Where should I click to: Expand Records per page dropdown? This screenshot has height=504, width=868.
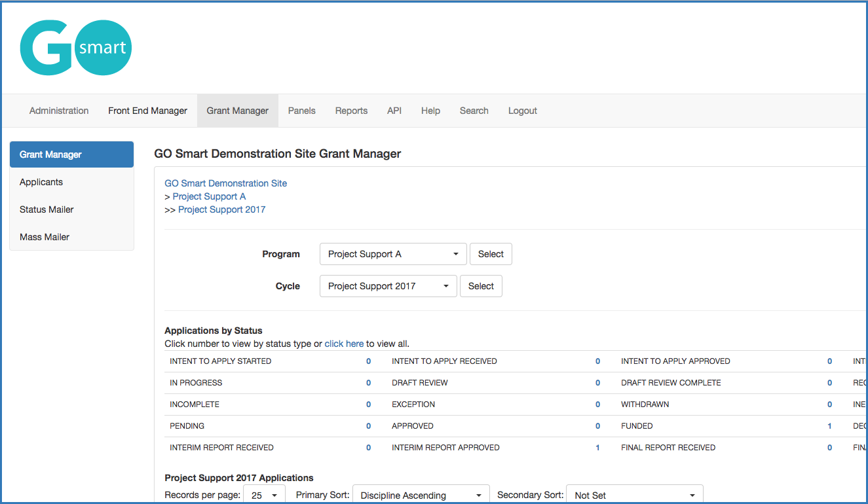point(264,495)
